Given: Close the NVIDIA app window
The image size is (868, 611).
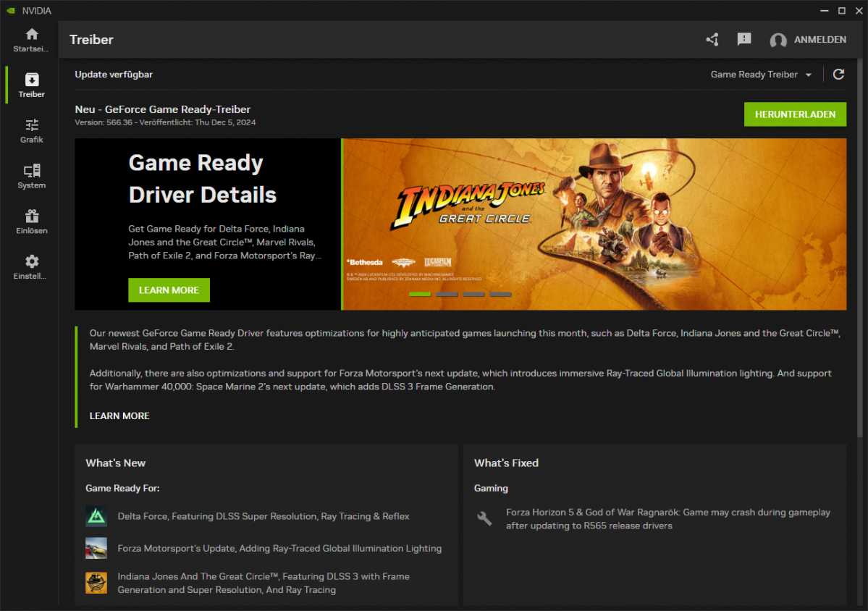Looking at the screenshot, I should click(859, 11).
